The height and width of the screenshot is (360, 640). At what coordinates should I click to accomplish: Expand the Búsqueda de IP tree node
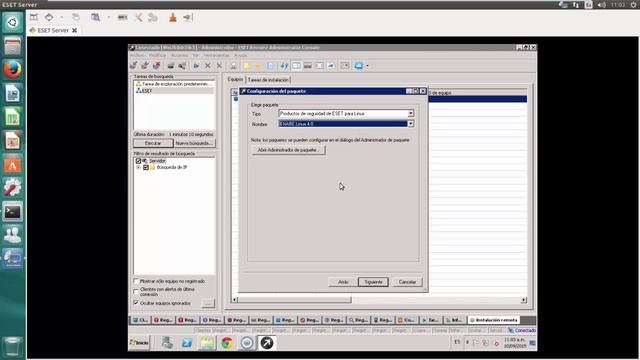point(138,167)
